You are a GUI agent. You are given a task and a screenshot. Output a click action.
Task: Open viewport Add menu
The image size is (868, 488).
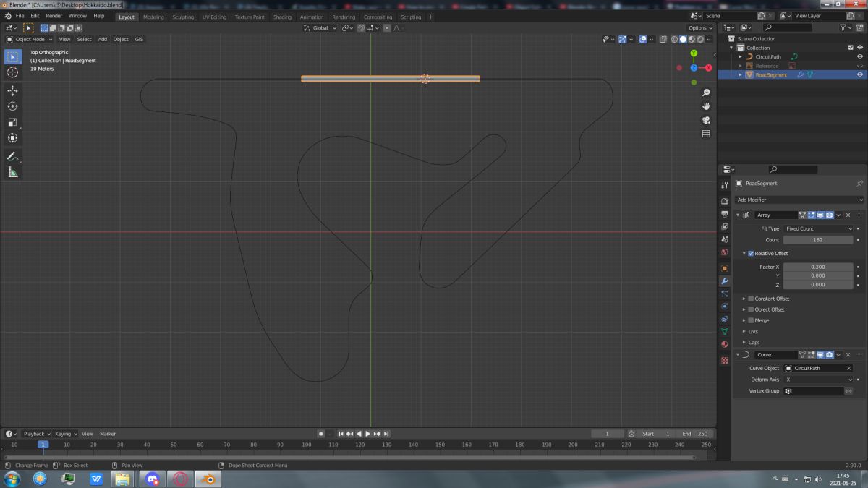click(x=102, y=39)
